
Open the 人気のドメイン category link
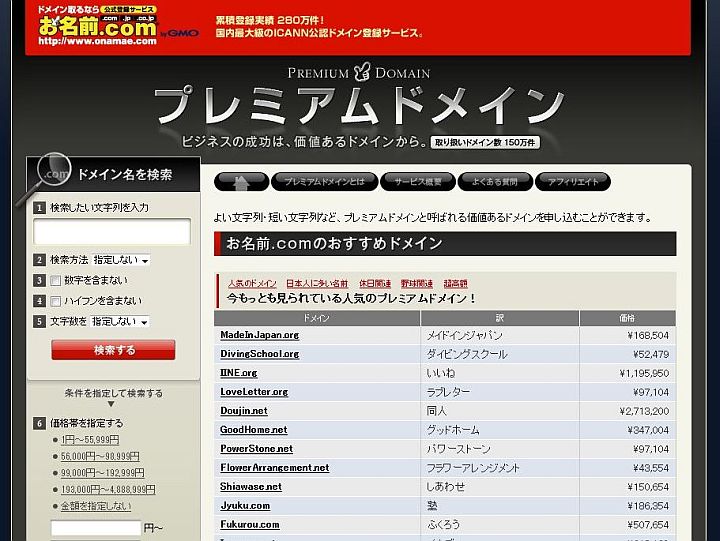[252, 283]
